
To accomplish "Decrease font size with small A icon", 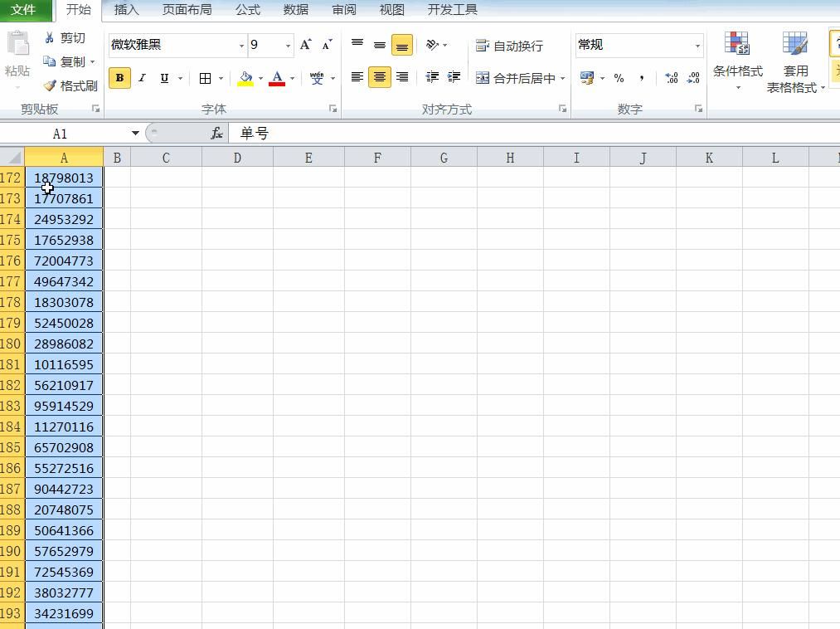I will coord(327,45).
